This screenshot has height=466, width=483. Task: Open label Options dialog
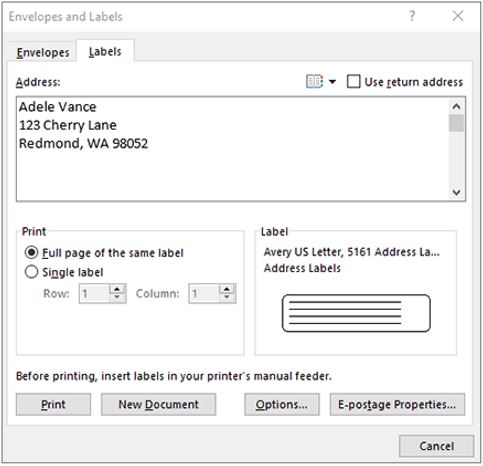click(x=282, y=404)
